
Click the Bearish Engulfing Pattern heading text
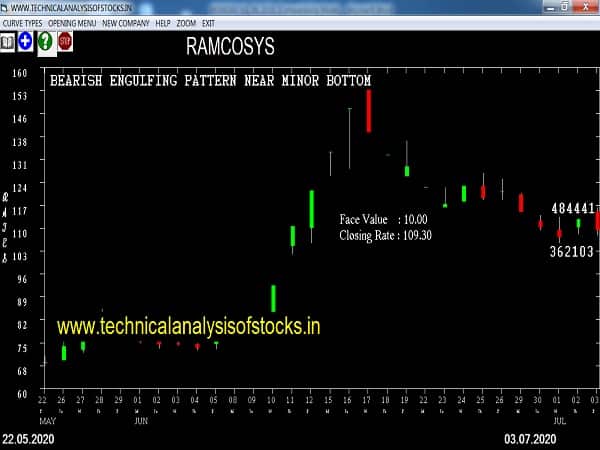point(210,80)
